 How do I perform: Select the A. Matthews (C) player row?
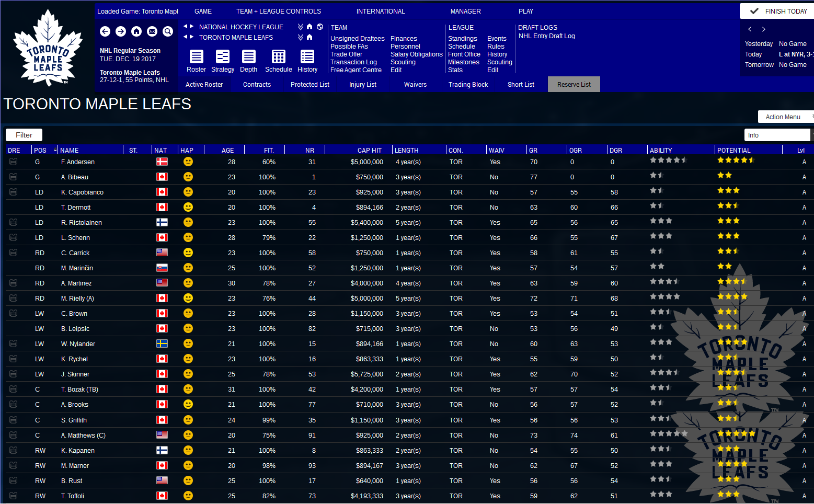[409, 435]
